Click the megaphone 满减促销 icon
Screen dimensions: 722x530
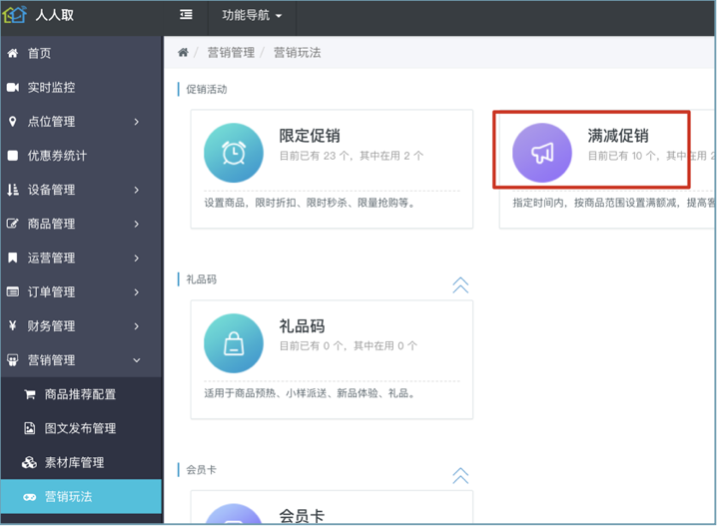(x=542, y=153)
